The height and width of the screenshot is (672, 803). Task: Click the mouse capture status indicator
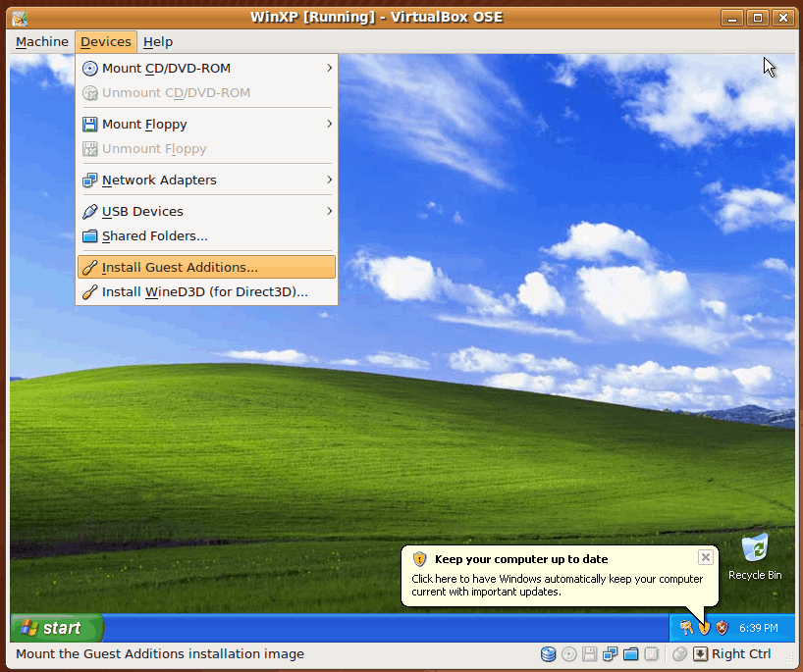pos(679,654)
